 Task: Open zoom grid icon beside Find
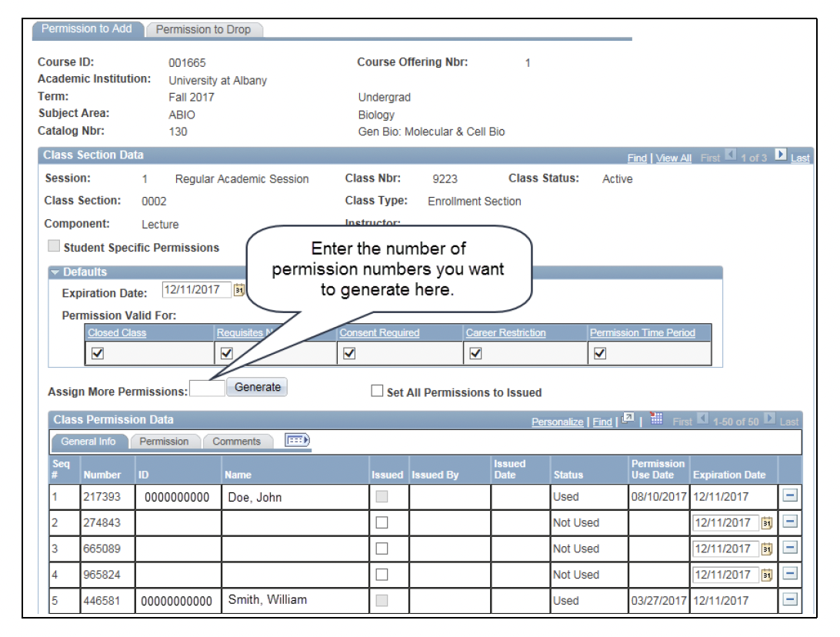pos(628,419)
